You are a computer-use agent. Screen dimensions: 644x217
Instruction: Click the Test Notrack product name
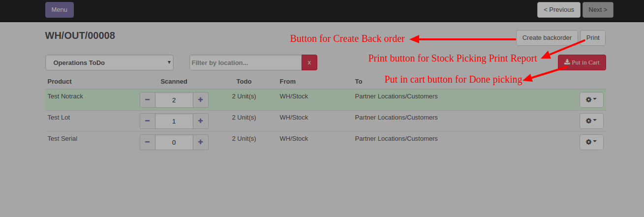(x=65, y=96)
